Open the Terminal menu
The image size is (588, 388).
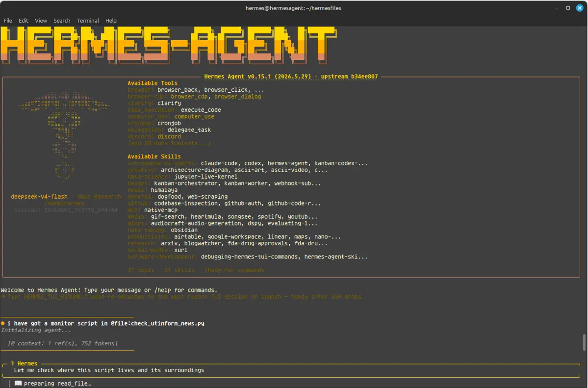click(88, 21)
